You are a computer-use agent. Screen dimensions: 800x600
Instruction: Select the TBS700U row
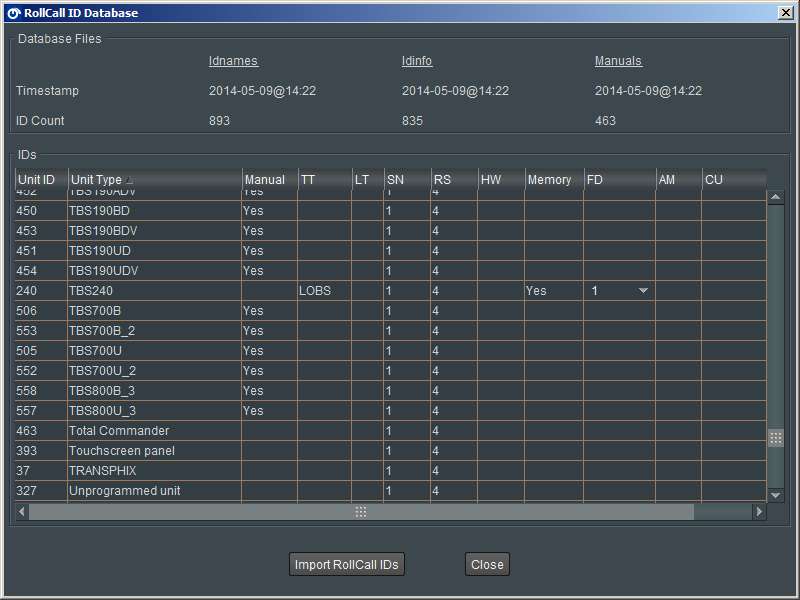coord(390,351)
